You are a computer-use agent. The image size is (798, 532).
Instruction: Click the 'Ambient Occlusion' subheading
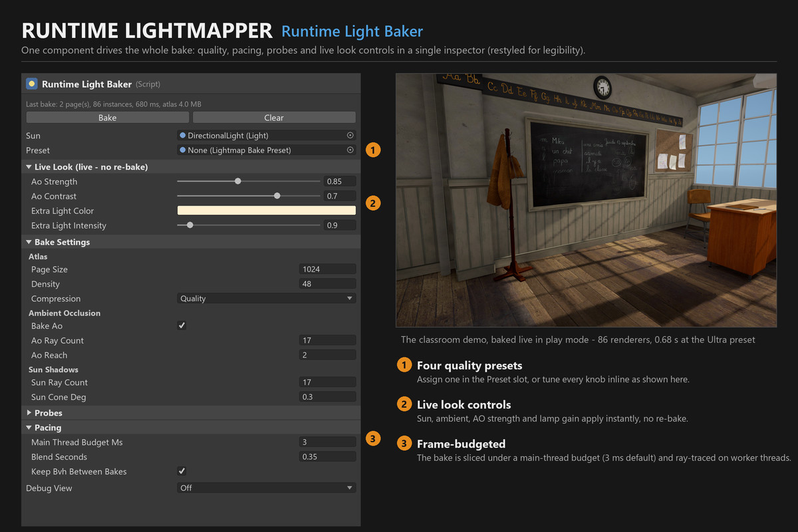65,313
